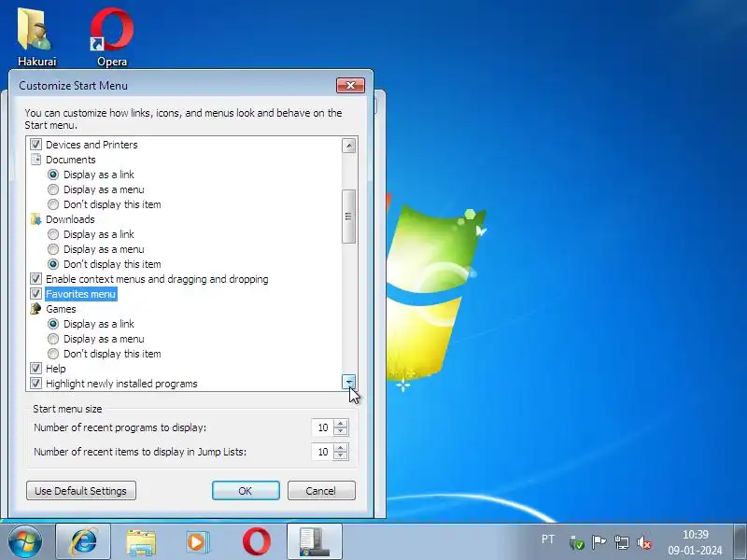Open Windows Explorer from the taskbar
This screenshot has width=747, height=560.
click(141, 542)
